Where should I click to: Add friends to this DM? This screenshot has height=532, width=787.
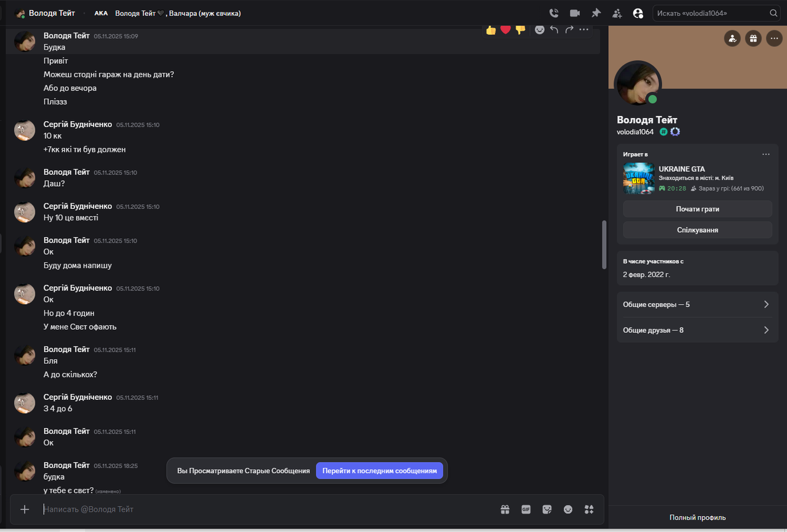[x=617, y=13]
